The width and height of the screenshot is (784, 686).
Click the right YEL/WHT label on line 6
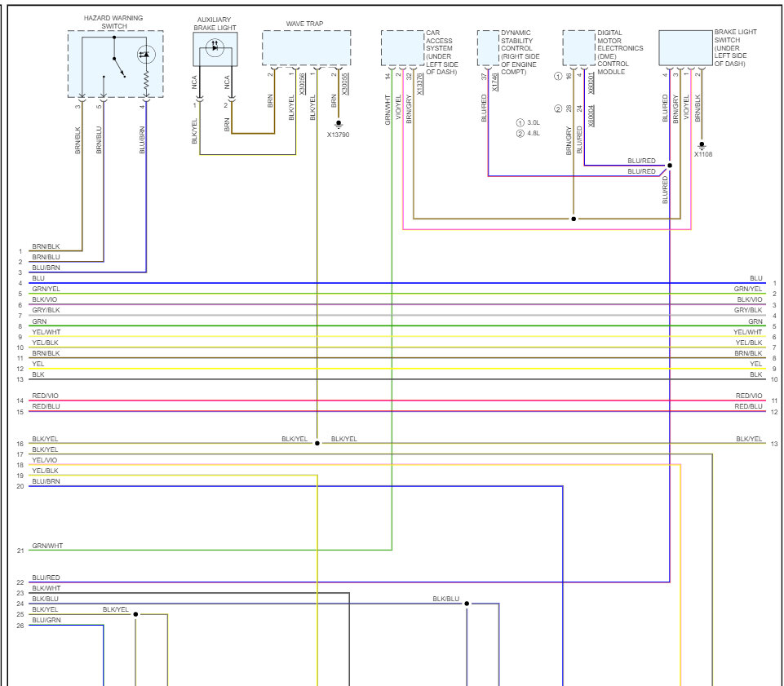pos(748,332)
